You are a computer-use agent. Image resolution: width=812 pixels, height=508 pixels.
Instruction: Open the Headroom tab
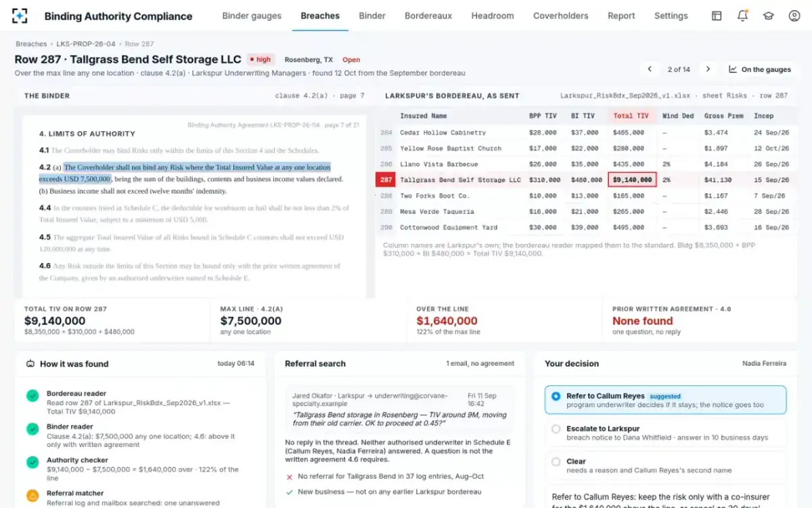[x=493, y=16]
